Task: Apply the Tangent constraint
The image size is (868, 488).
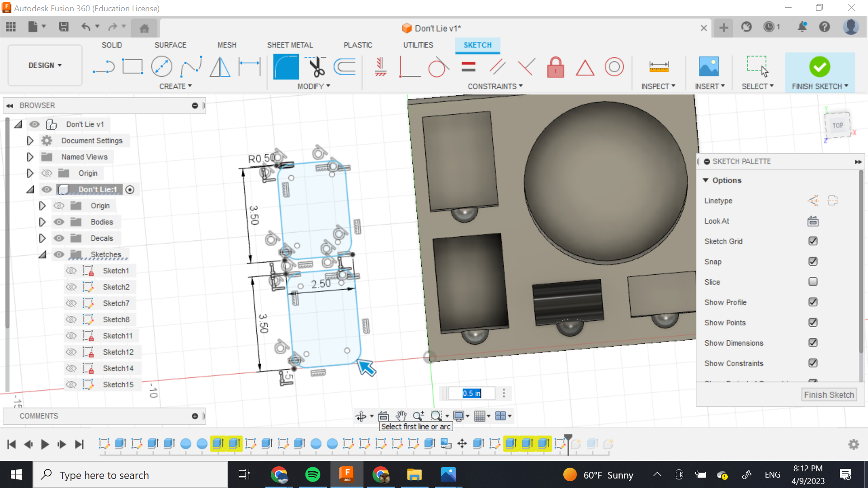Action: coord(439,67)
